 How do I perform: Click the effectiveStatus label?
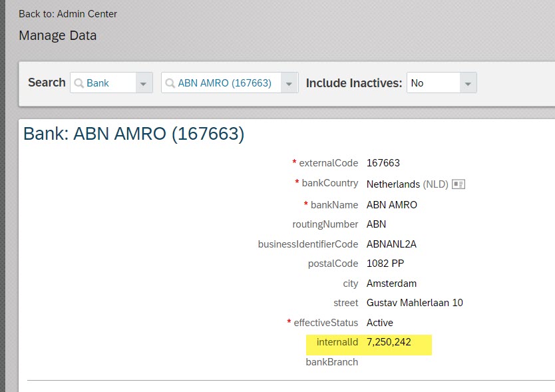pyautogui.click(x=325, y=323)
